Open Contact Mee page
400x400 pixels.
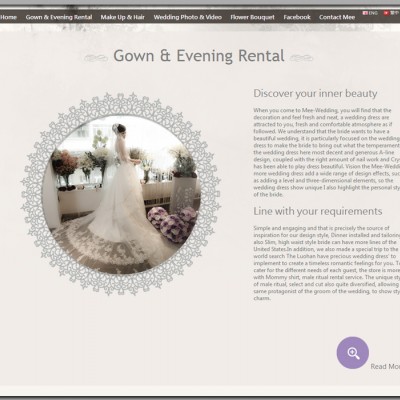[337, 17]
